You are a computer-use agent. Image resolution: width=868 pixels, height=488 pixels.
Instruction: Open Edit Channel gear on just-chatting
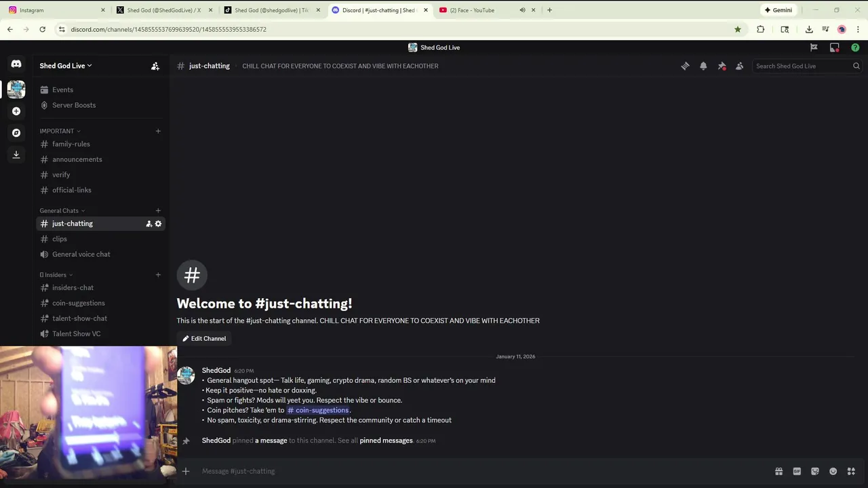159,224
